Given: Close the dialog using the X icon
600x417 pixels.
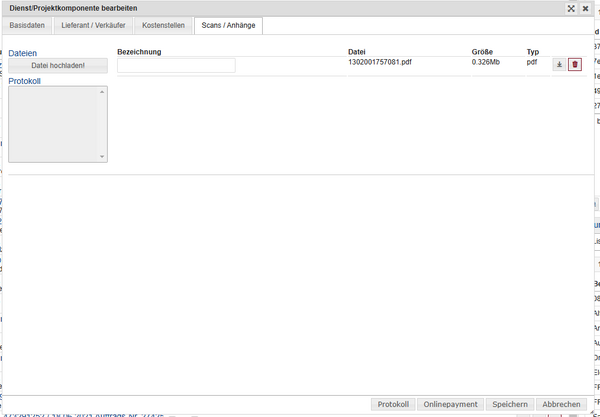Looking at the screenshot, I should (x=585, y=8).
